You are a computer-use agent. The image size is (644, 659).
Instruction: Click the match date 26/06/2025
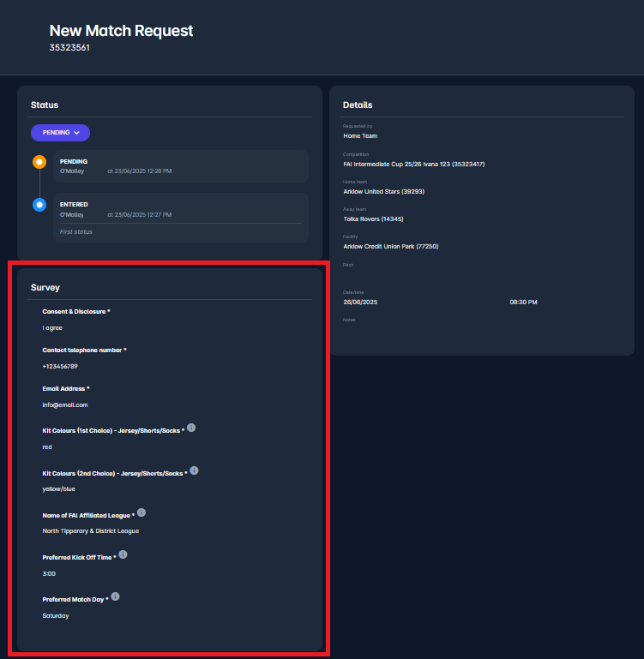[x=360, y=303]
